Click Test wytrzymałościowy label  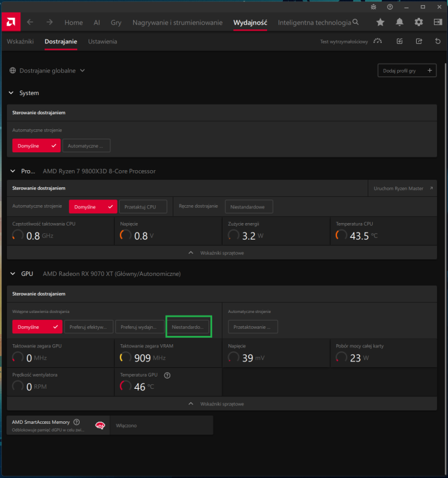(343, 41)
